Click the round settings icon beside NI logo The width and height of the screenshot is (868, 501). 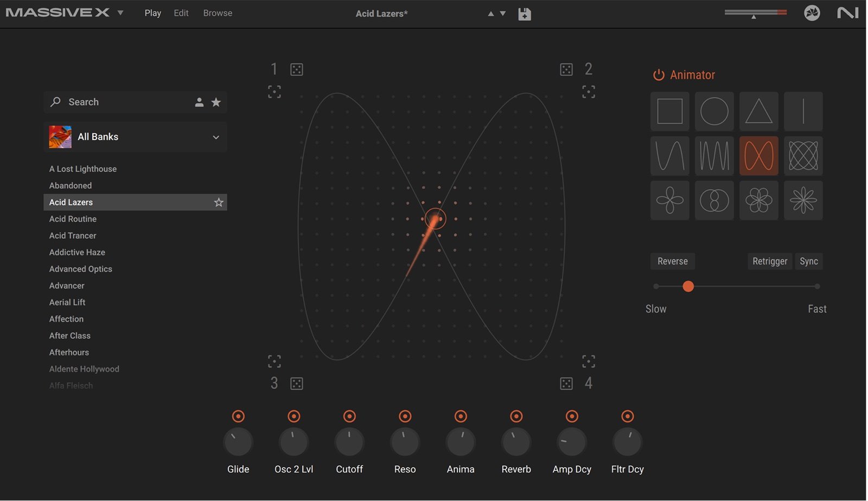(x=812, y=13)
